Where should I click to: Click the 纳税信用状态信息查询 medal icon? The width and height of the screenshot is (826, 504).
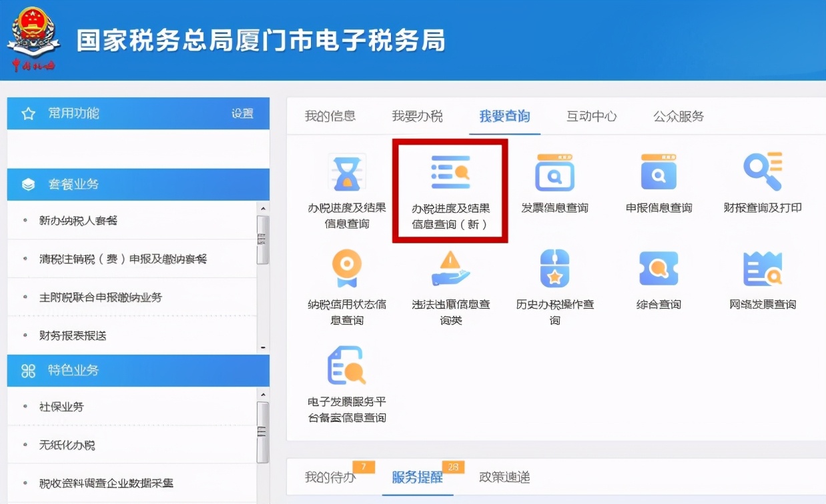pos(347,269)
